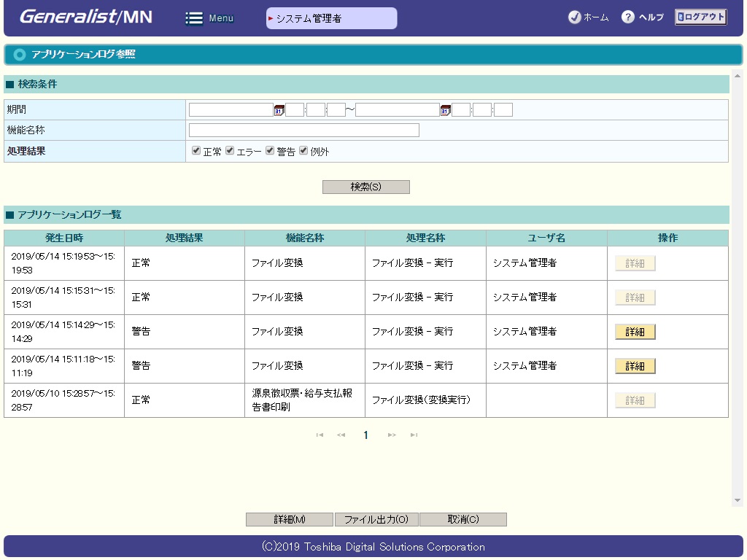Disable the 例外 checkbox
This screenshot has width=747, height=560.
(x=303, y=151)
